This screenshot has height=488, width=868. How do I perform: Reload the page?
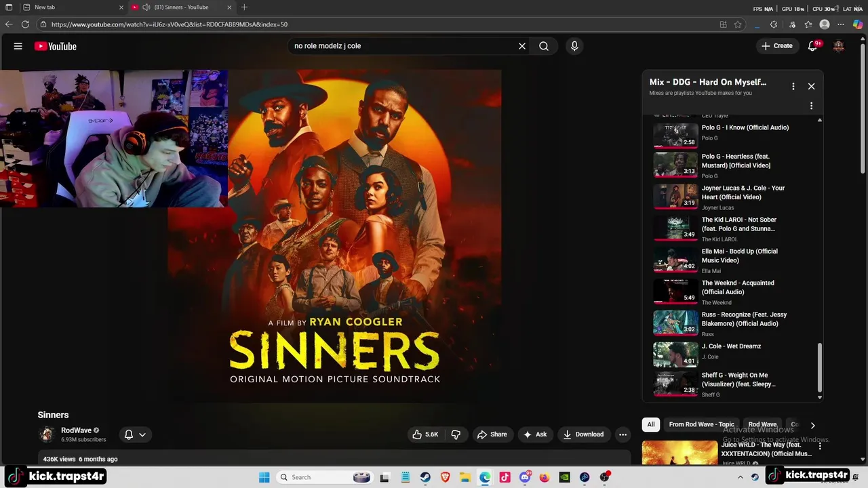click(x=25, y=24)
